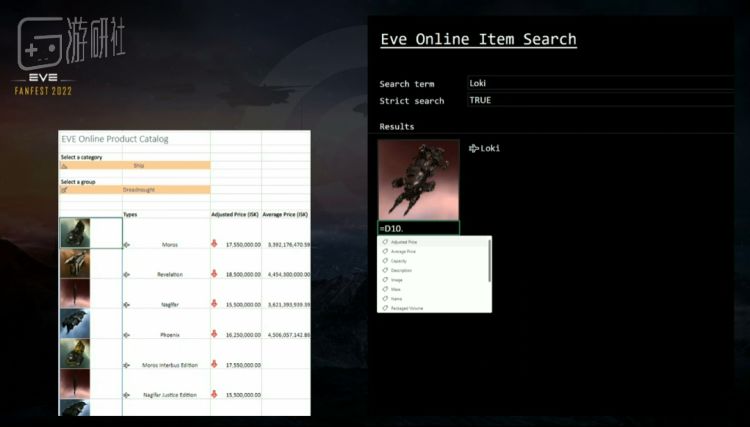Click the Moros ship thumbnail

(x=75, y=233)
